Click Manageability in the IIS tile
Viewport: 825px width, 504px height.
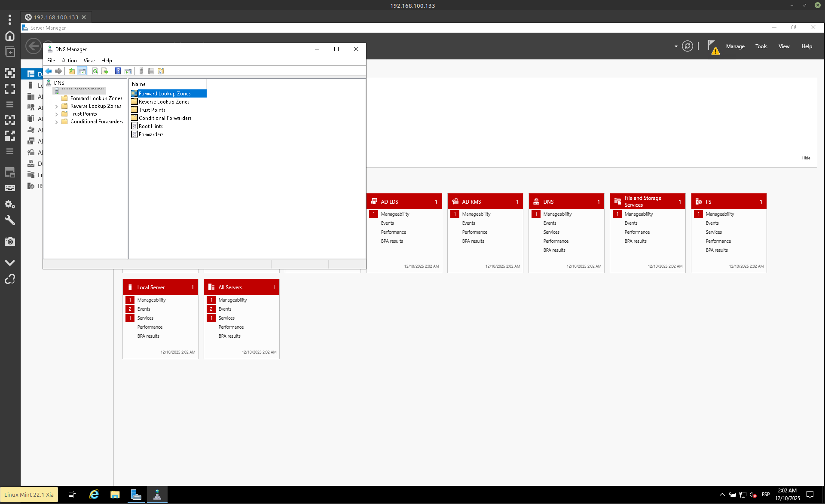720,214
